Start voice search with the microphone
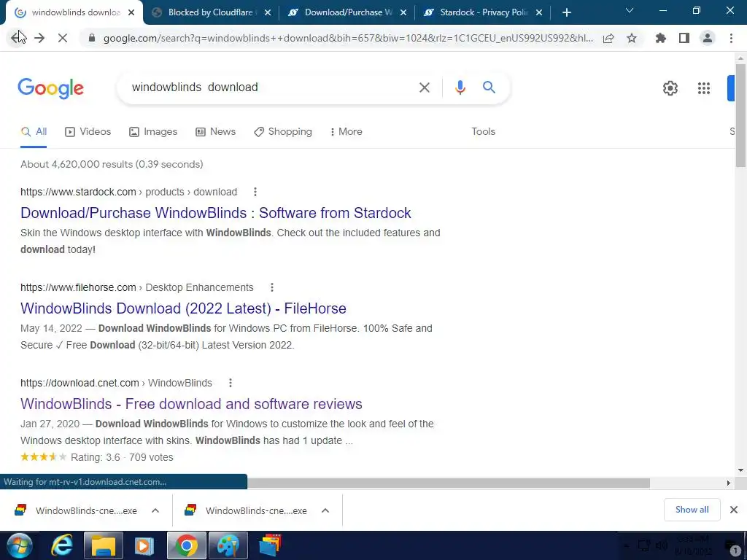Viewport: 747px width, 560px height. [460, 87]
